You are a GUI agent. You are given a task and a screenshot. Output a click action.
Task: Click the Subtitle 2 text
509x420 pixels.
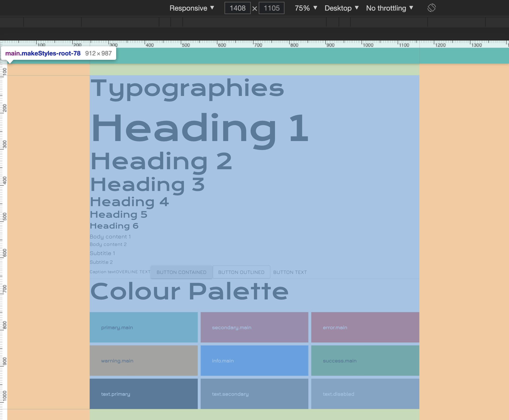coord(101,262)
